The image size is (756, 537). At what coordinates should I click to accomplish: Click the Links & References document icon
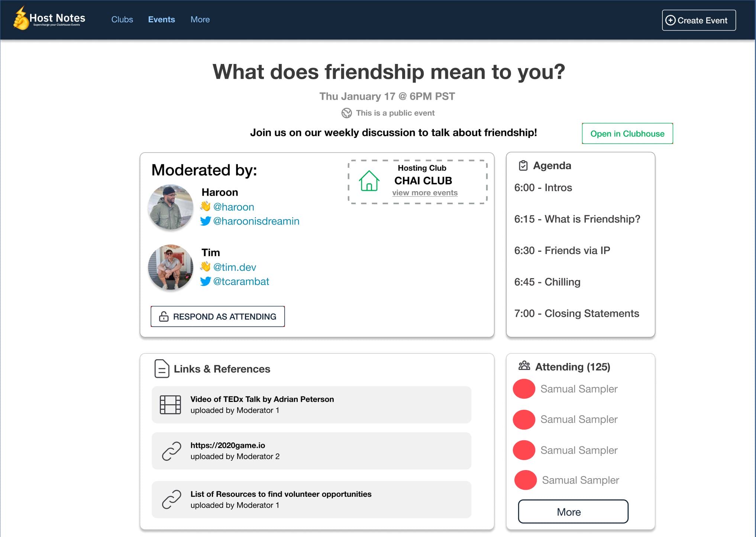[x=162, y=369]
